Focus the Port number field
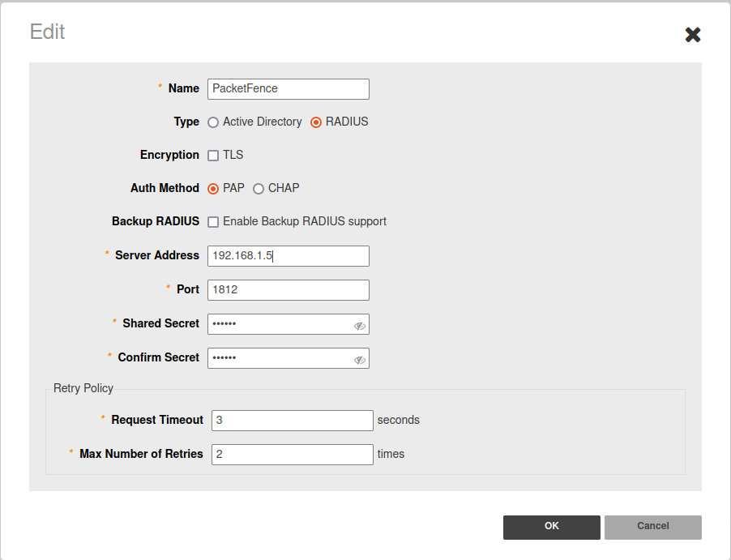This screenshot has width=731, height=560. click(x=288, y=290)
